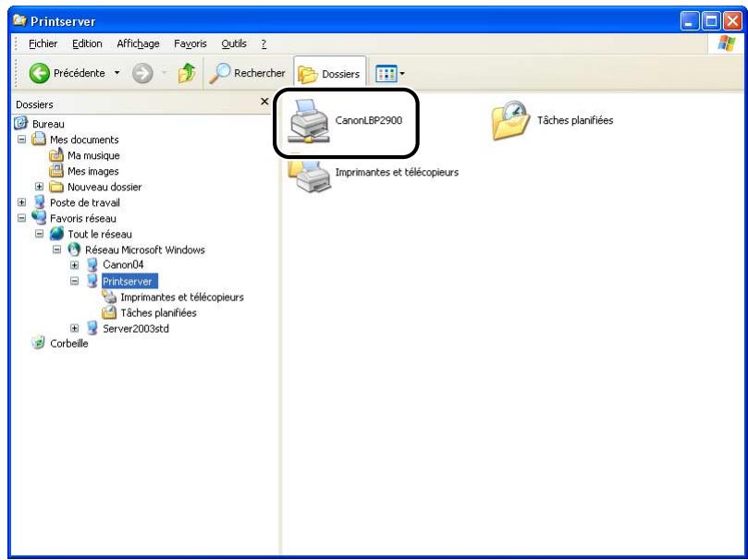Select Réseau Microsoft Windows icon
This screenshot has width=748, height=560.
74,250
